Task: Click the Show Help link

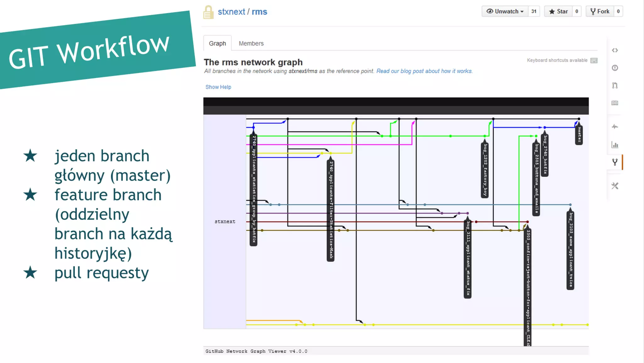Action: 218,87
